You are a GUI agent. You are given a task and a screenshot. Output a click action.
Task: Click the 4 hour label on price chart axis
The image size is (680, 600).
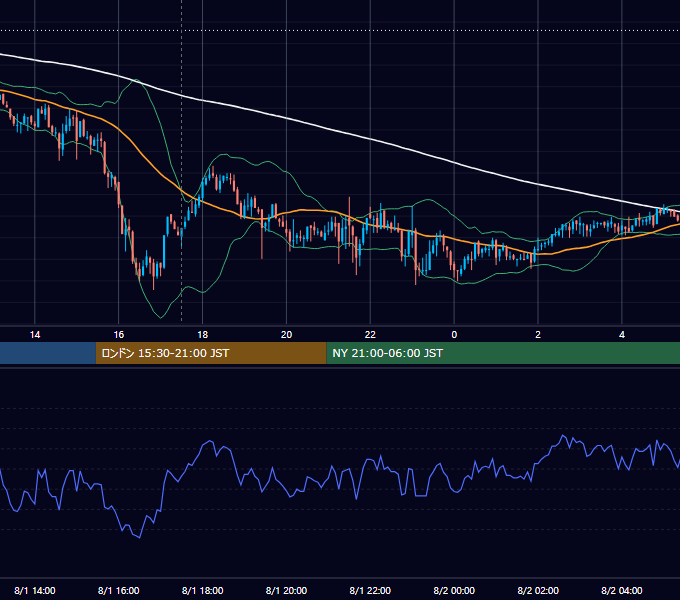[622, 335]
